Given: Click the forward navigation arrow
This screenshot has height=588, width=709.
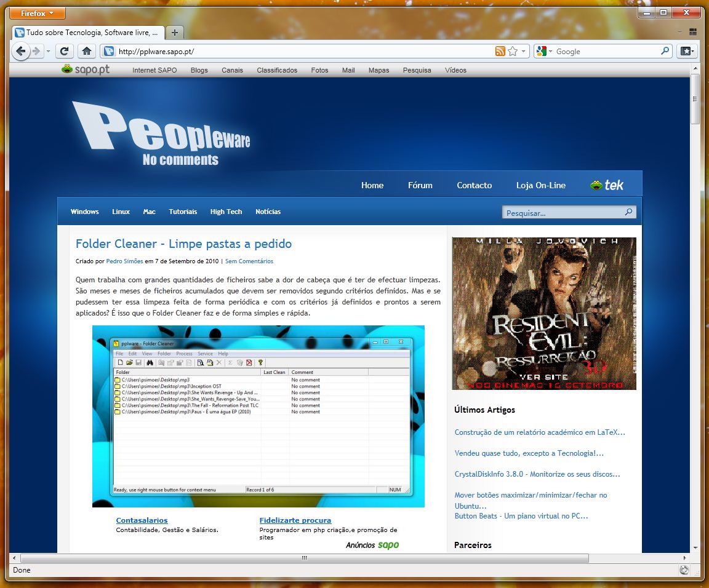Looking at the screenshot, I should pos(37,51).
